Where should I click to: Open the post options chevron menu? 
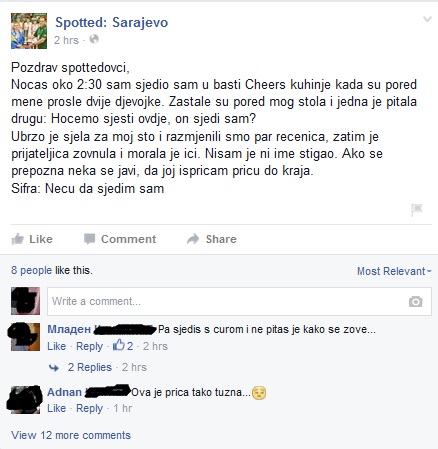[x=427, y=19]
